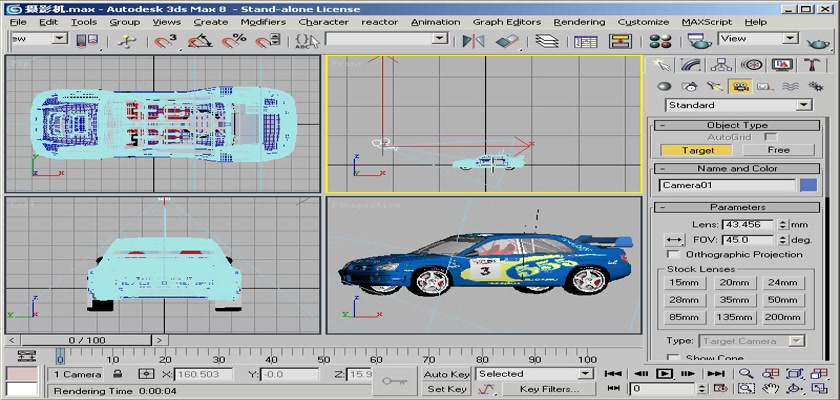
Task: Toggle Absolute transform type-in mode button
Action: click(146, 374)
